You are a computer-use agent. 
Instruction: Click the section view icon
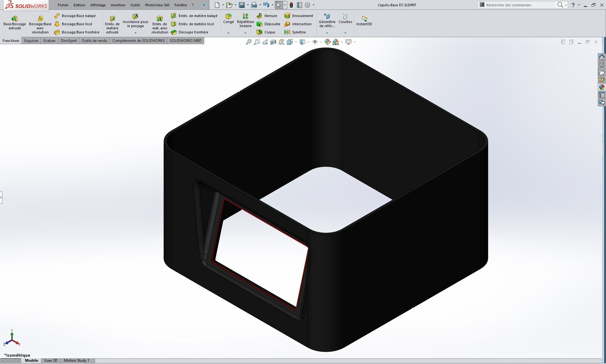[x=273, y=42]
